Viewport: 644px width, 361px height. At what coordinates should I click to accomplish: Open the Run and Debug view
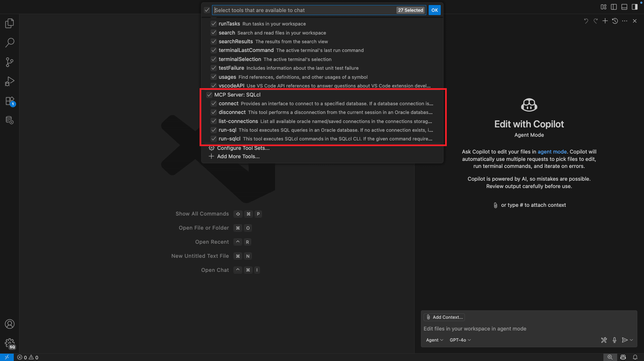10,81
